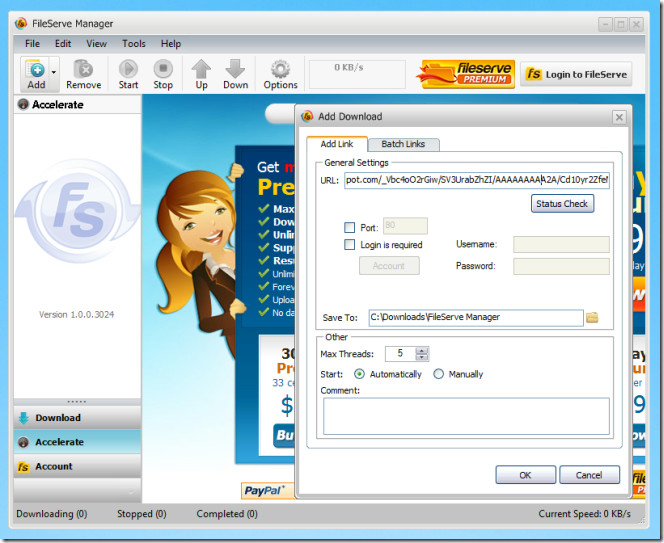This screenshot has width=664, height=543.
Task: Click the Download arrow sidebar icon
Action: click(x=23, y=418)
